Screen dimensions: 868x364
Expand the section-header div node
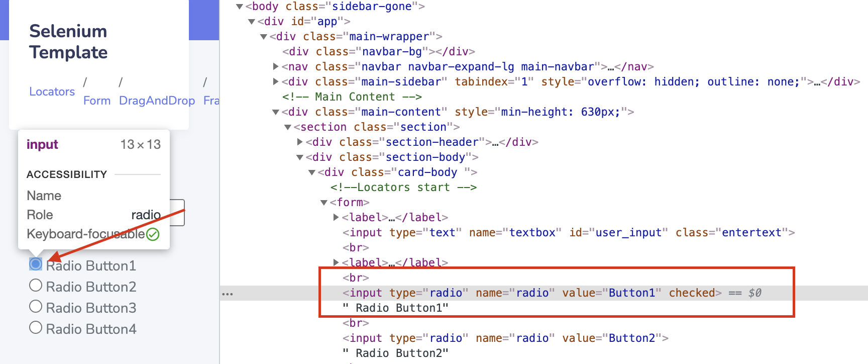coord(300,142)
